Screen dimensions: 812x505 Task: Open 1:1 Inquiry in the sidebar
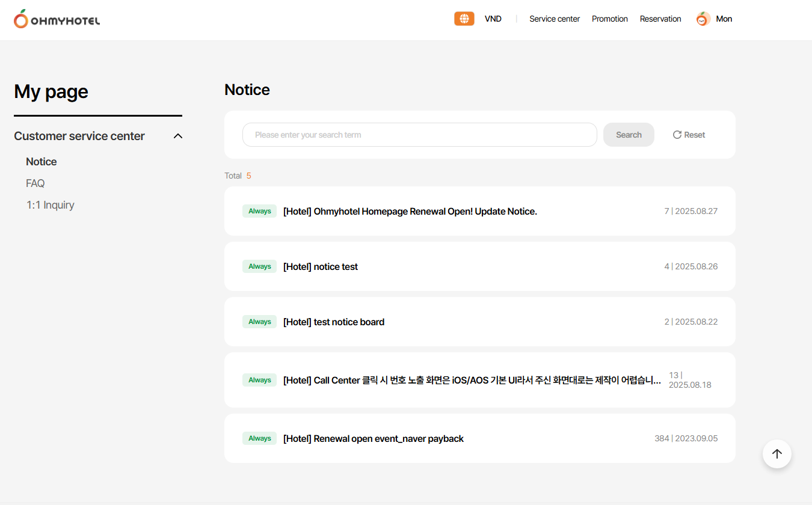pyautogui.click(x=51, y=205)
